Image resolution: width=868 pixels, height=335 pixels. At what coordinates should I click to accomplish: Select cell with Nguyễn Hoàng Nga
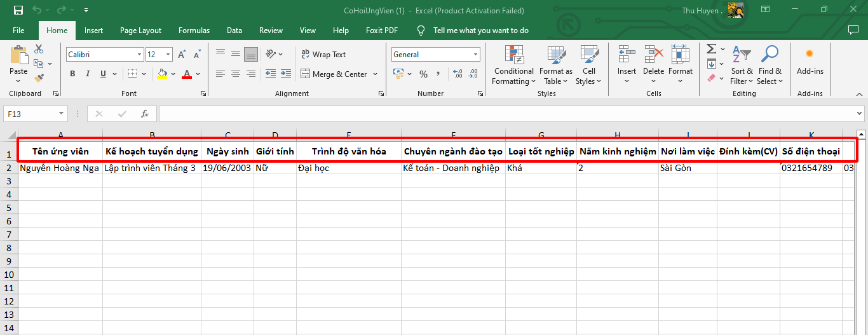[60, 168]
